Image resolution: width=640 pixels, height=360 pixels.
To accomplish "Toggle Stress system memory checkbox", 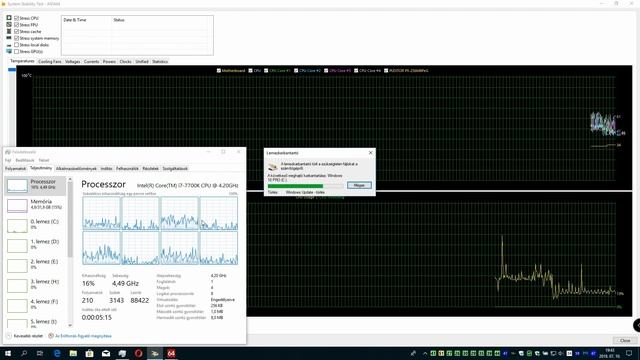I will 17,38.
